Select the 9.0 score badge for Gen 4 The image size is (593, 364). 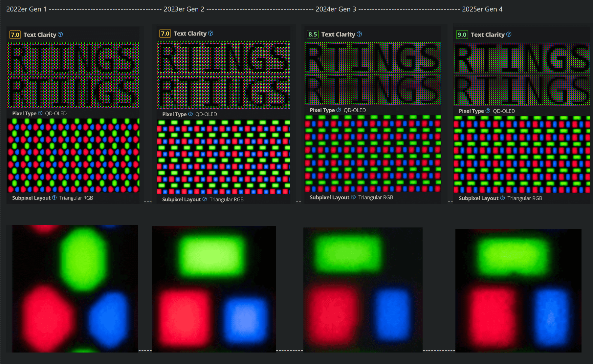tap(462, 34)
